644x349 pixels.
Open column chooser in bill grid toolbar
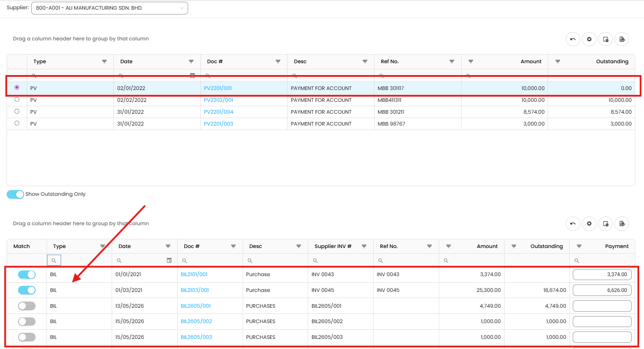coord(605,223)
